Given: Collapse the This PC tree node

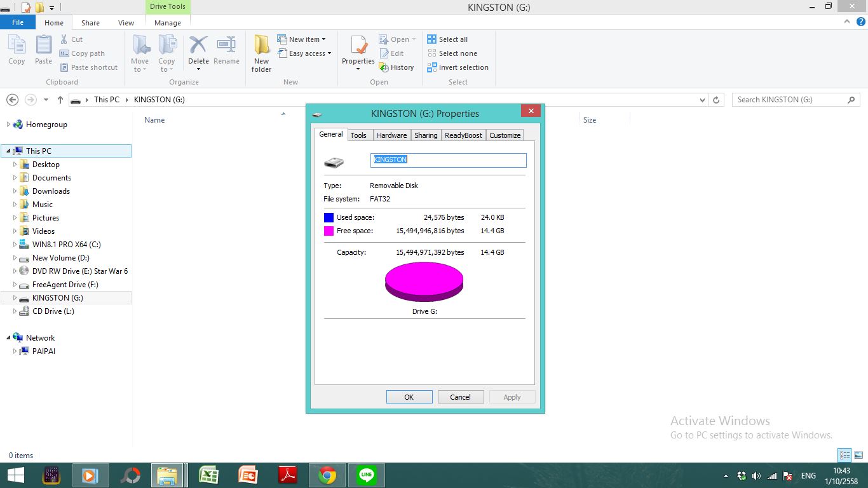Looking at the screenshot, I should pos(8,151).
